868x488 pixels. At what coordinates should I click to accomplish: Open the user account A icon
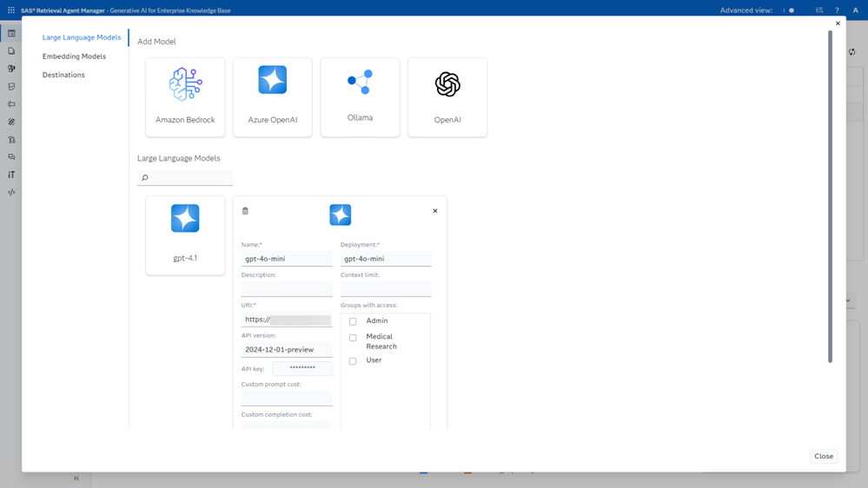pyautogui.click(x=855, y=10)
